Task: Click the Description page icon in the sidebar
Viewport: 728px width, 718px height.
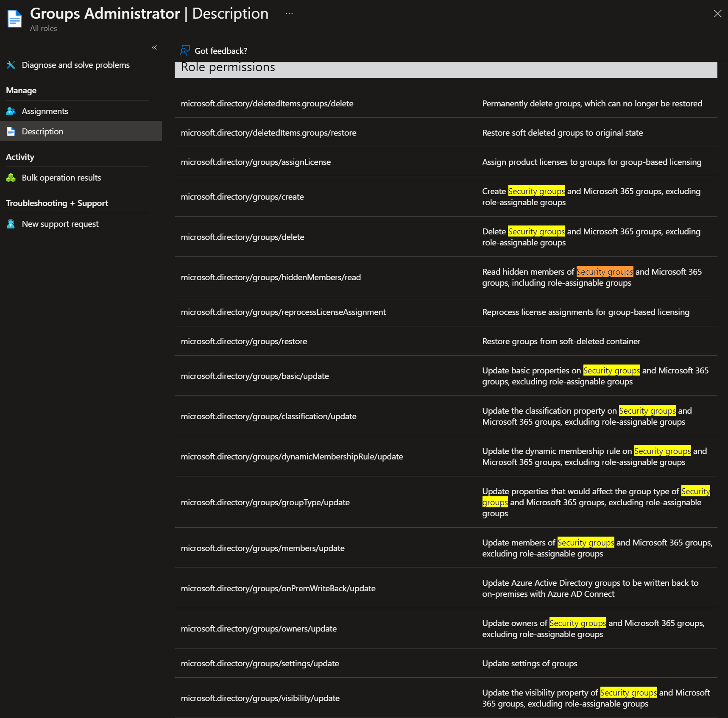Action: [11, 131]
